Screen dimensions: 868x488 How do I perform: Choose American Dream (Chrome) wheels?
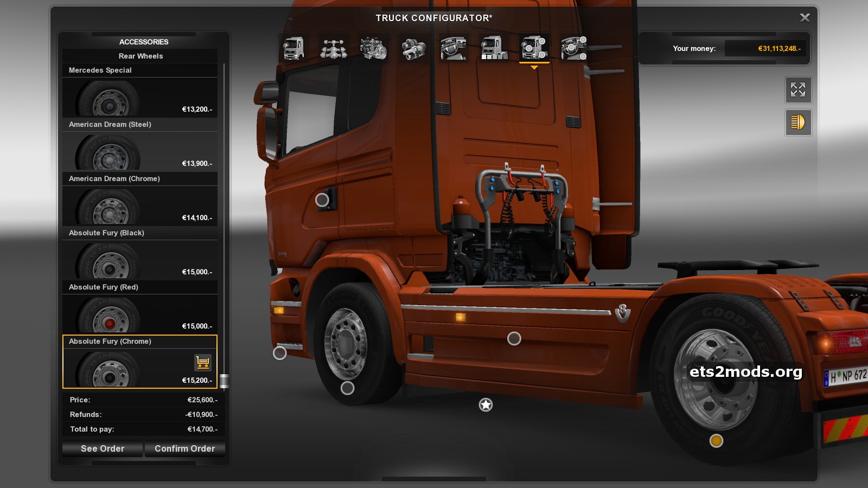pos(140,199)
